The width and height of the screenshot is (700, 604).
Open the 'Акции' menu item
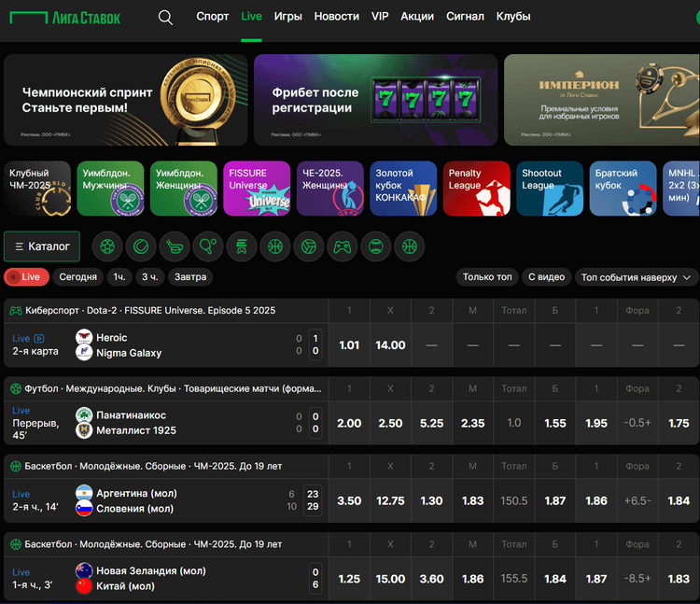point(416,17)
